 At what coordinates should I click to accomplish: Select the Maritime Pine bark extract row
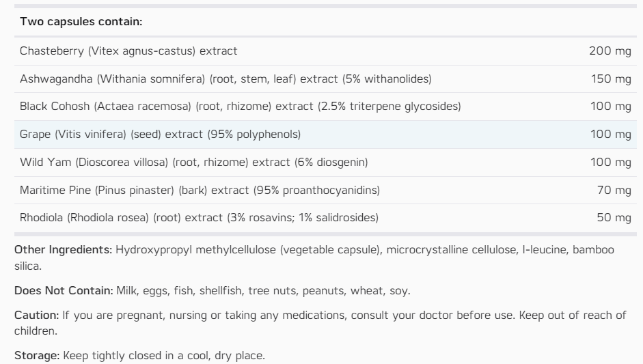tap(325, 191)
